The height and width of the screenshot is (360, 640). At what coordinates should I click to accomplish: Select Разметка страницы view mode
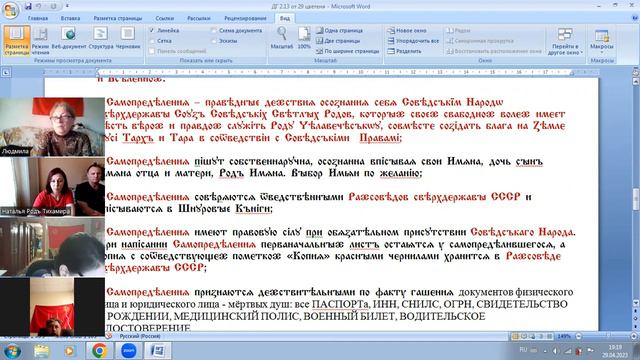coord(17,40)
